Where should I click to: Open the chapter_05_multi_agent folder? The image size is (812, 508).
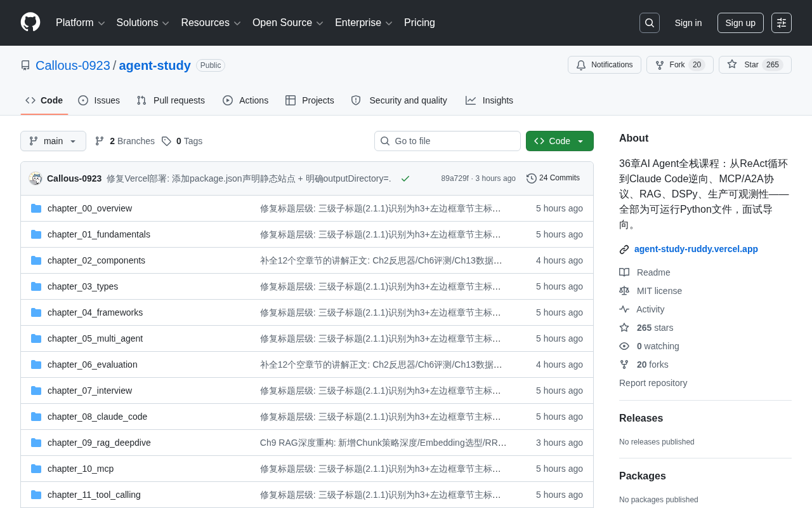coord(95,338)
